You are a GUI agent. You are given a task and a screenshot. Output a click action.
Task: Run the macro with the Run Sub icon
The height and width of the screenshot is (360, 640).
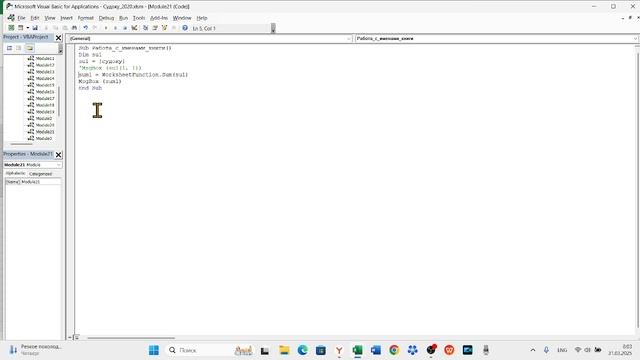(106, 28)
